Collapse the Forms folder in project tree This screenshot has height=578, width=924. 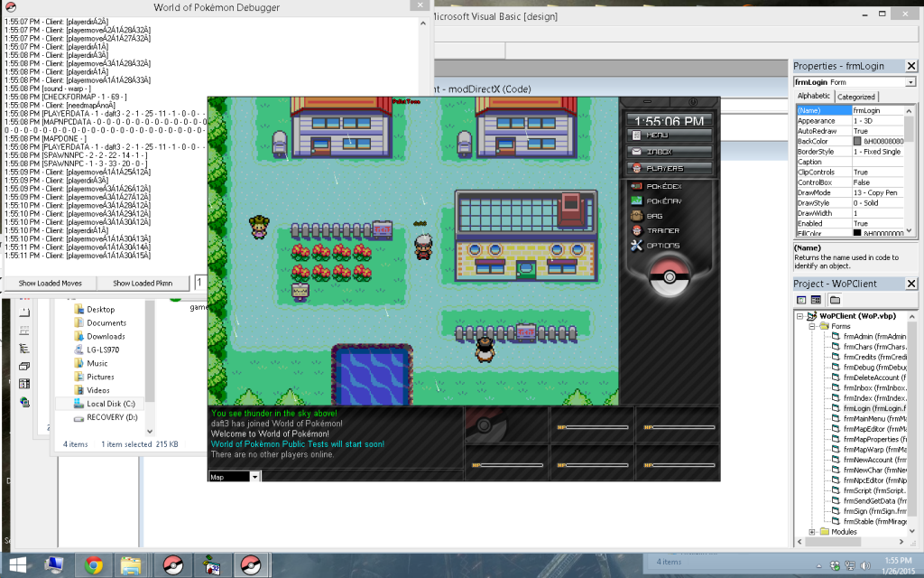tap(812, 326)
